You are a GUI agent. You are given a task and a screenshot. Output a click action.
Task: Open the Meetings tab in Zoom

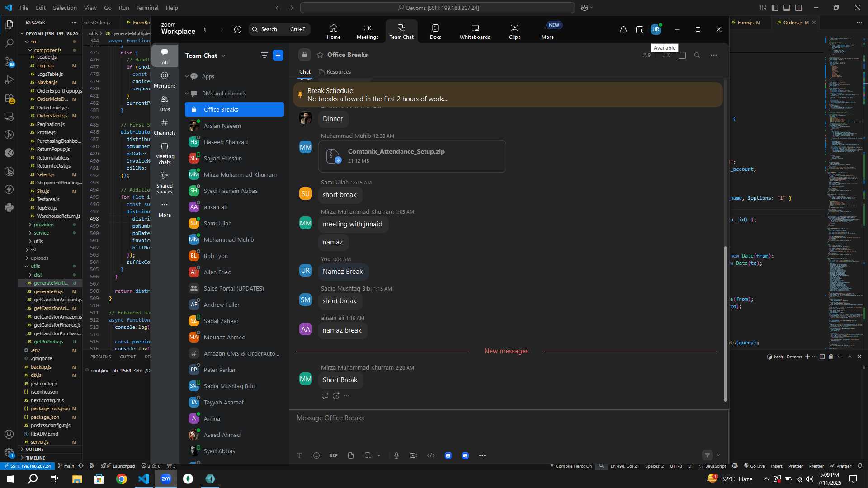tap(367, 32)
